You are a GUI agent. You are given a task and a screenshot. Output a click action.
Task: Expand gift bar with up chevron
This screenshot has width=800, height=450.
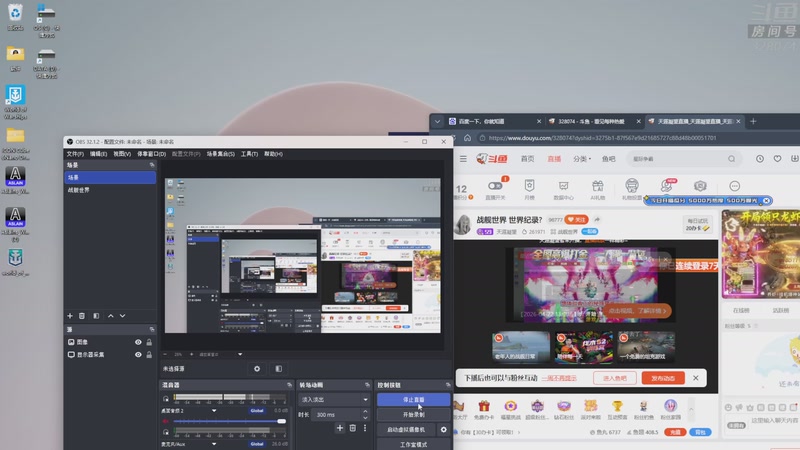[x=691, y=409]
